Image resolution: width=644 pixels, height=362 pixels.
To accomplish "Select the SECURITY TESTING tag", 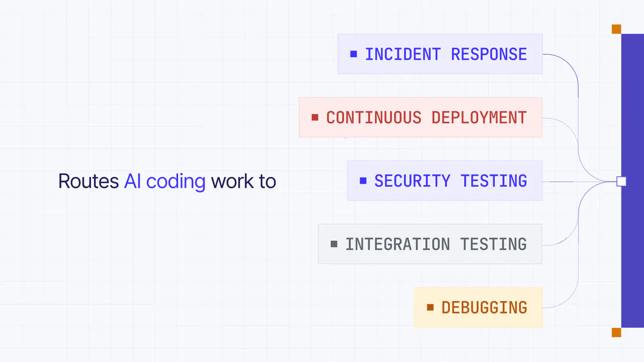I will click(445, 180).
